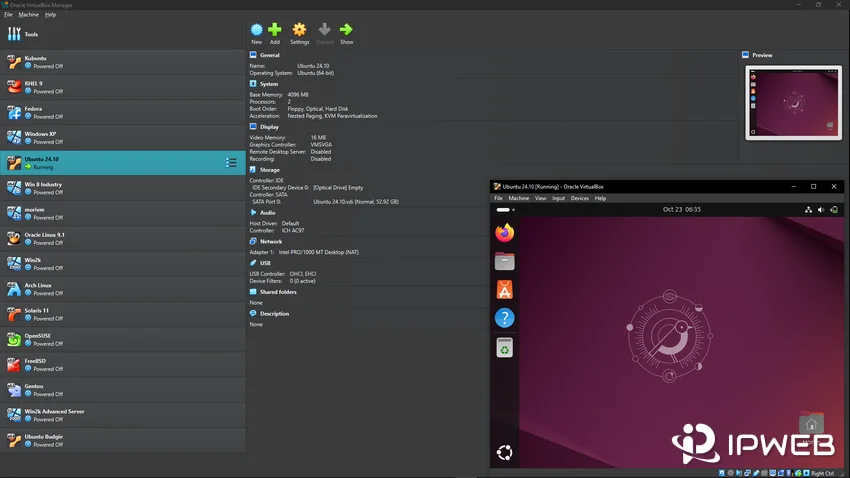This screenshot has width=850, height=478.
Task: Click the Gentoo machine icon
Action: (14, 390)
